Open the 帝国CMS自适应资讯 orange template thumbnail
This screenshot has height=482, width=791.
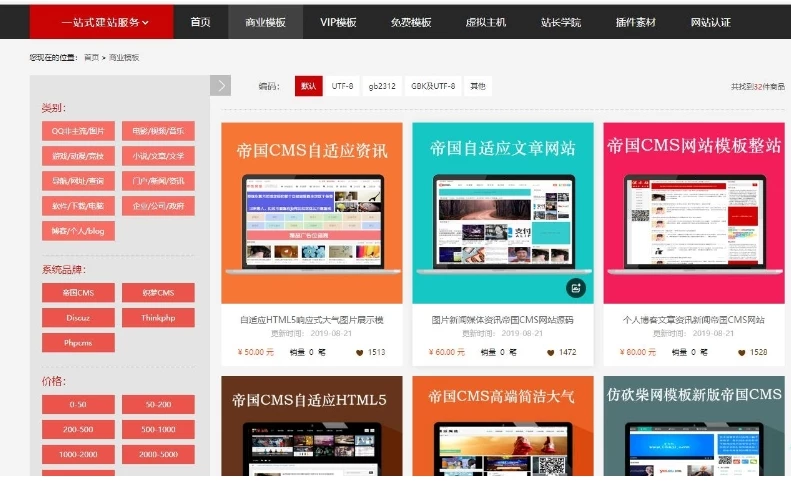point(312,213)
